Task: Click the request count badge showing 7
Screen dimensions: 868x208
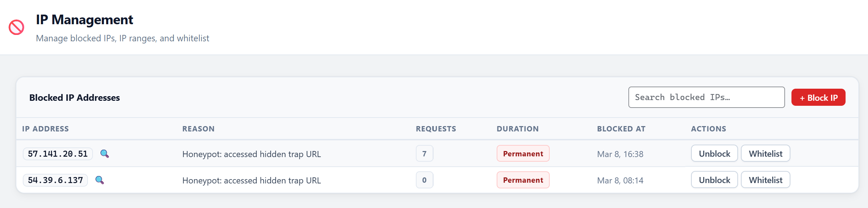Action: pos(424,154)
